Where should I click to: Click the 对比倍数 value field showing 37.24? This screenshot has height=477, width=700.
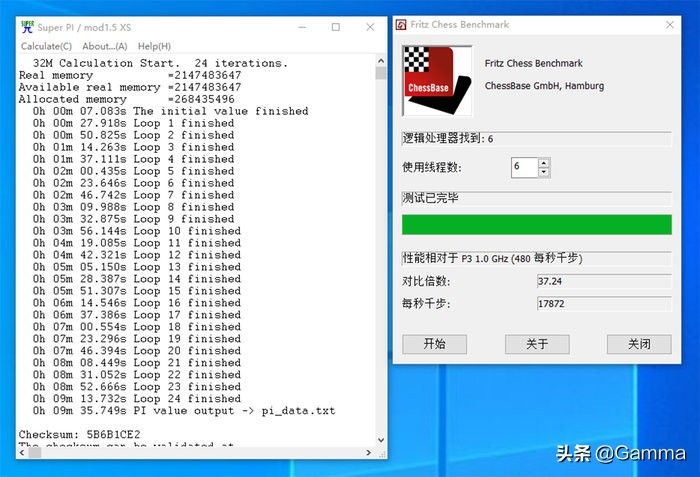pyautogui.click(x=604, y=281)
